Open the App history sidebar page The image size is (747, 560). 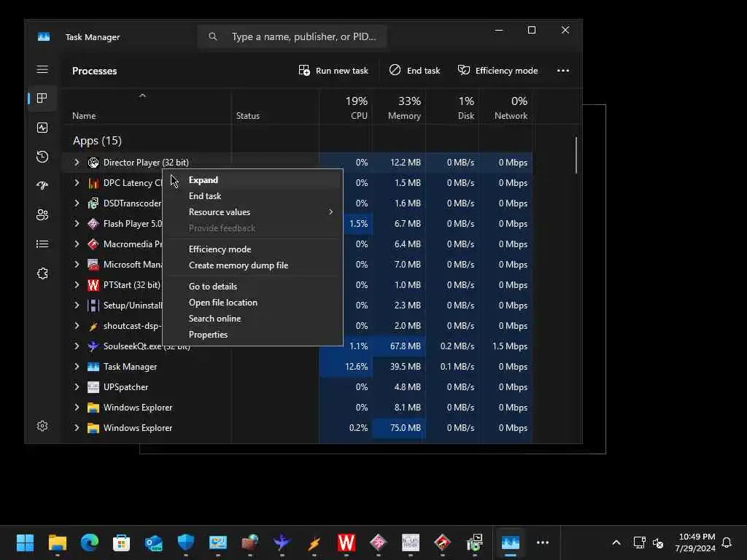click(42, 157)
